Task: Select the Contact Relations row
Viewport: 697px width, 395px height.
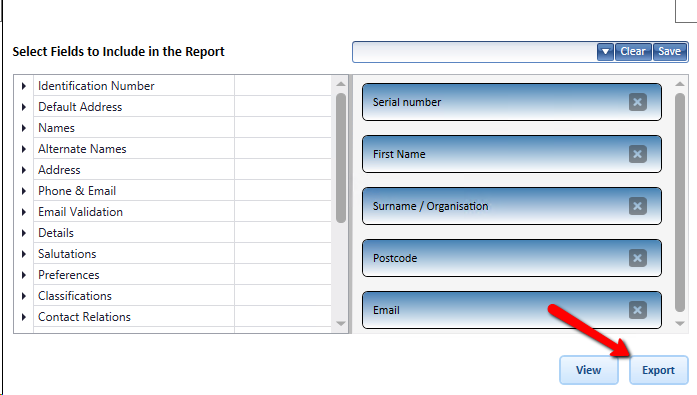Action: tap(173, 317)
